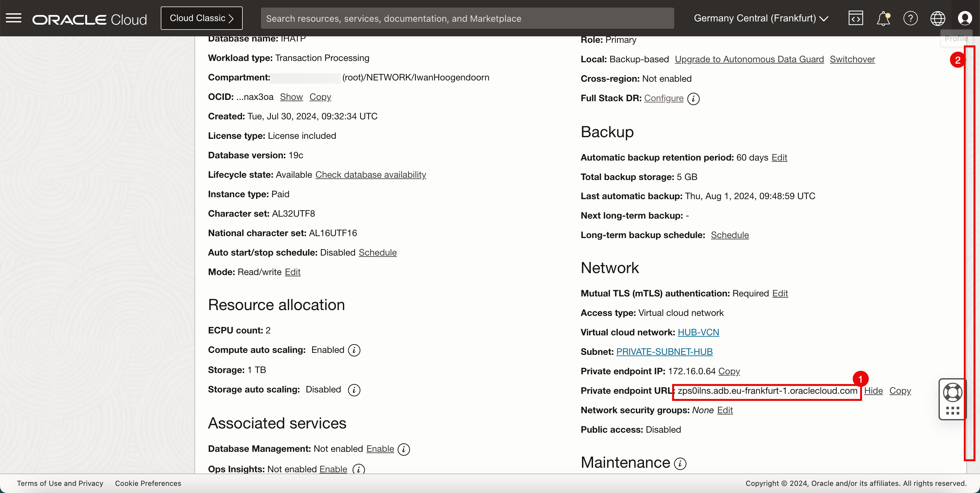Click the Cloud Classic switcher button

[201, 18]
